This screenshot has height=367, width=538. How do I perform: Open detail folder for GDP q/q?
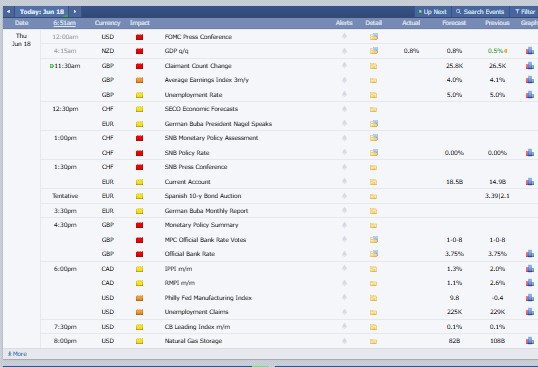point(374,51)
